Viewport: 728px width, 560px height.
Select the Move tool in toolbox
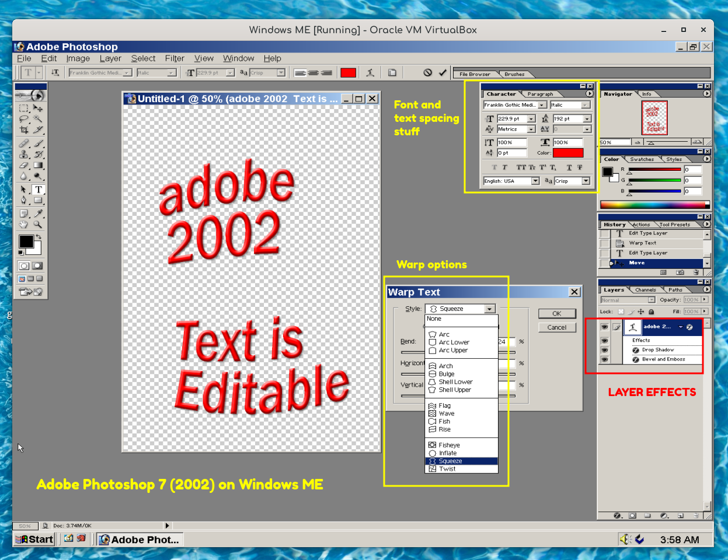[38, 108]
